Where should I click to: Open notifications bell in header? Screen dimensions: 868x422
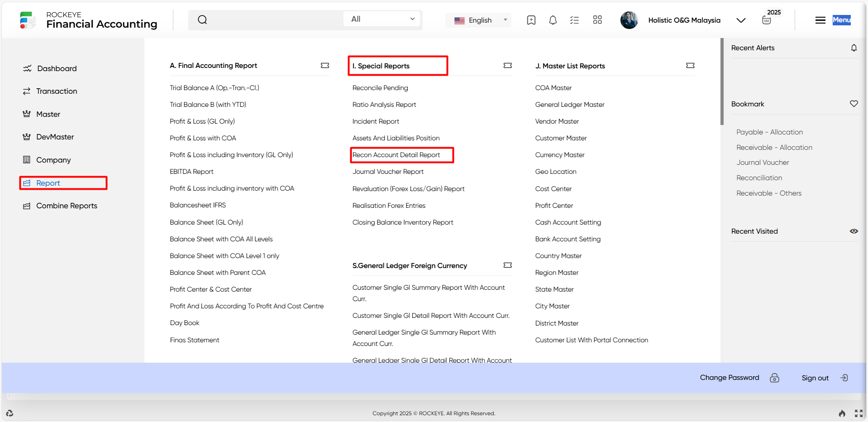553,20
